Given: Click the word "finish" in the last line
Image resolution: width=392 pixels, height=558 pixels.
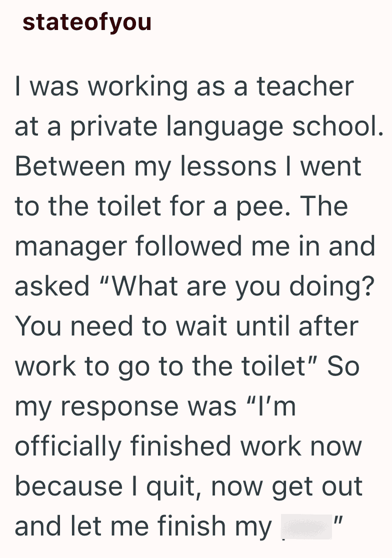Looking at the screenshot, I should pyautogui.click(x=191, y=526).
